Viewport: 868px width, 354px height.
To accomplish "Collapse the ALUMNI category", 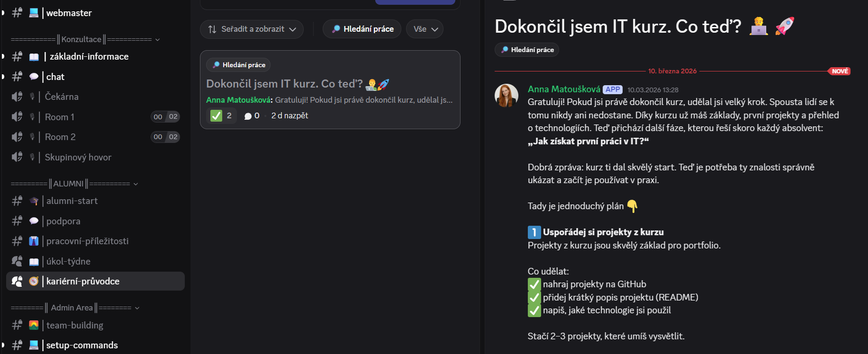I will click(x=74, y=184).
